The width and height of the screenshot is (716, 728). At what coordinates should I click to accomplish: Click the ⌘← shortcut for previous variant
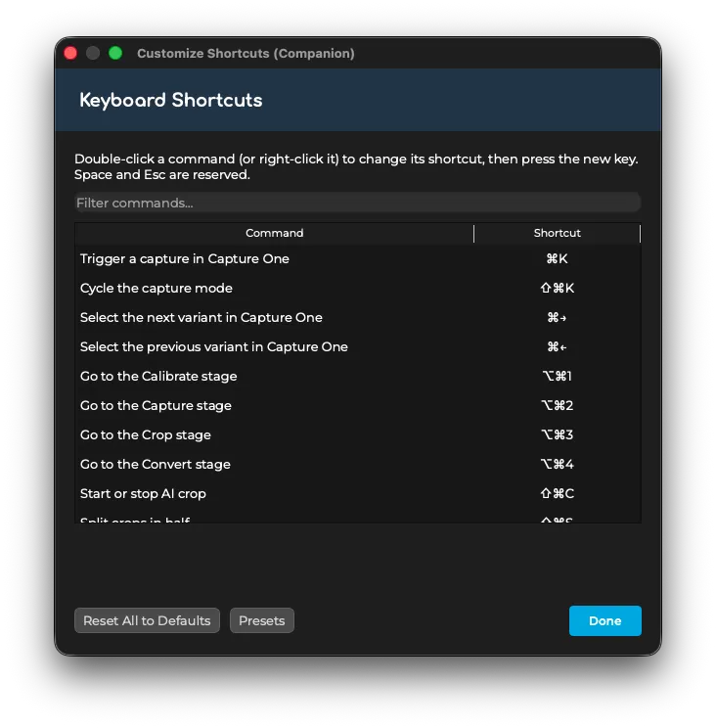click(x=557, y=346)
